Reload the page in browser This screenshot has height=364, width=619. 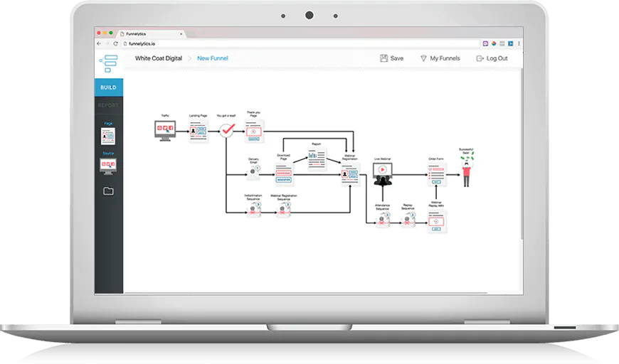tap(116, 43)
